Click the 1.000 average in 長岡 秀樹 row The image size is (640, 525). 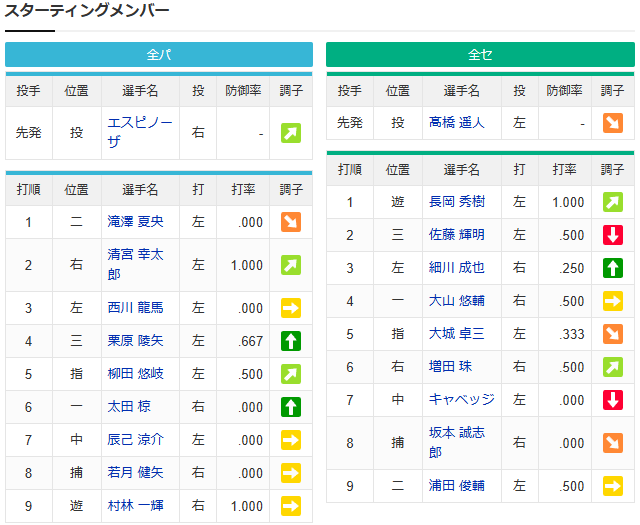click(568, 202)
